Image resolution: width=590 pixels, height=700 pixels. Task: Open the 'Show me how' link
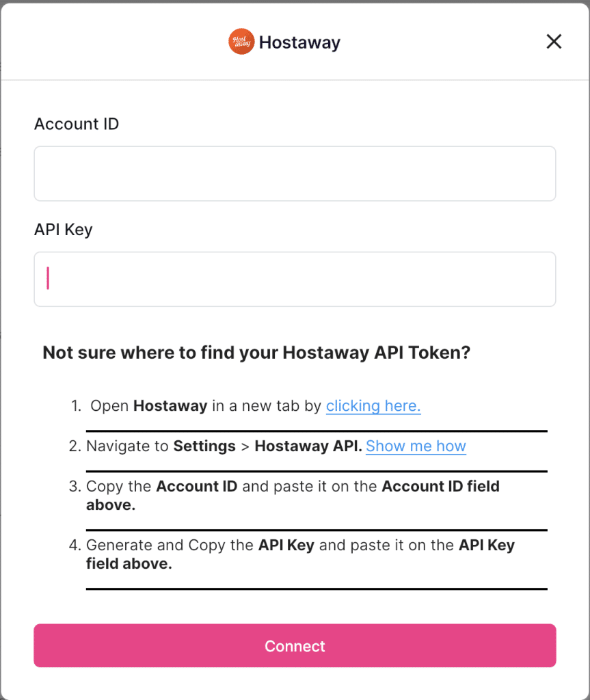[416, 446]
